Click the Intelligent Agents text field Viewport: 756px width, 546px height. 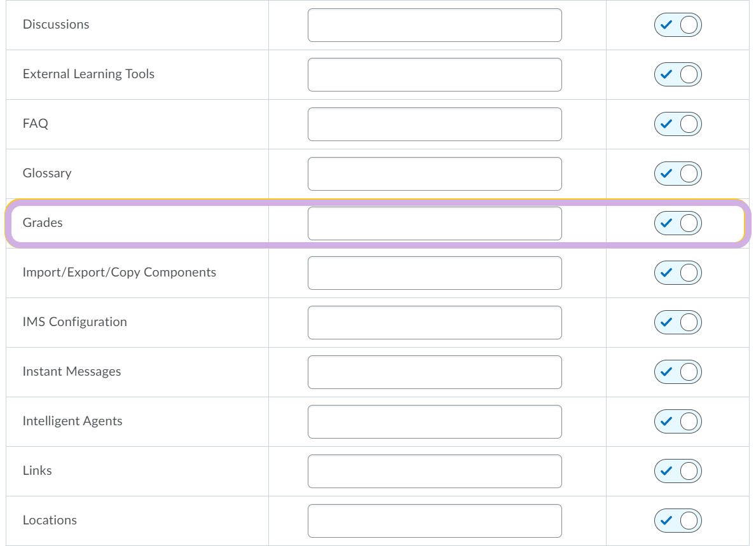pos(434,421)
